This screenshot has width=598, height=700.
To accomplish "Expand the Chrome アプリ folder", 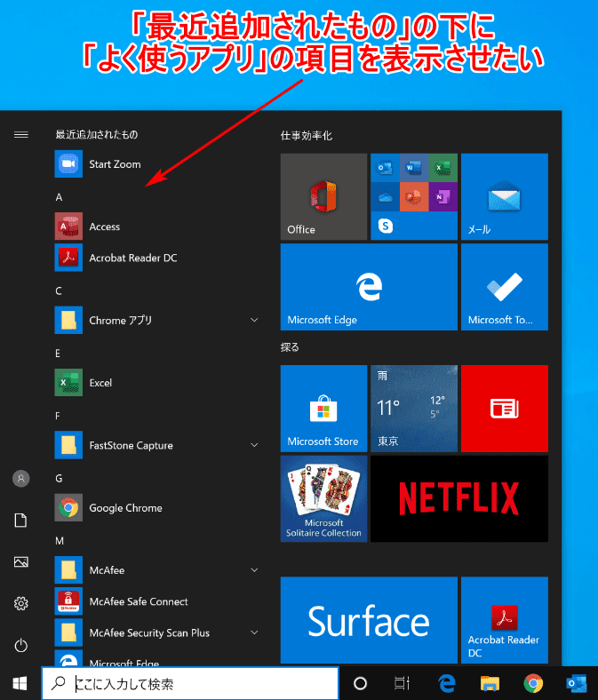I will 254,320.
